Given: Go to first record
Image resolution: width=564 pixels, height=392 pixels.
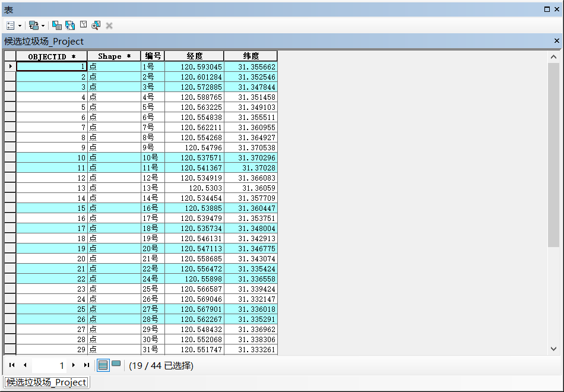Looking at the screenshot, I should 12,365.
